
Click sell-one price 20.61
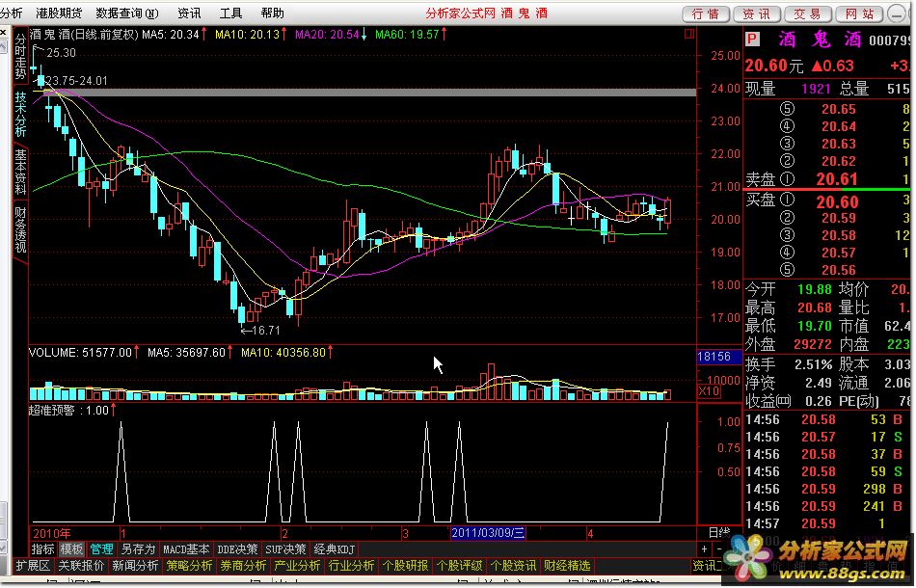(837, 179)
